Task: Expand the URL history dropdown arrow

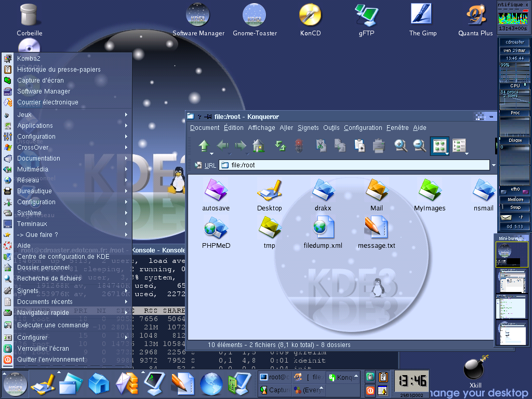Action: 494,165
